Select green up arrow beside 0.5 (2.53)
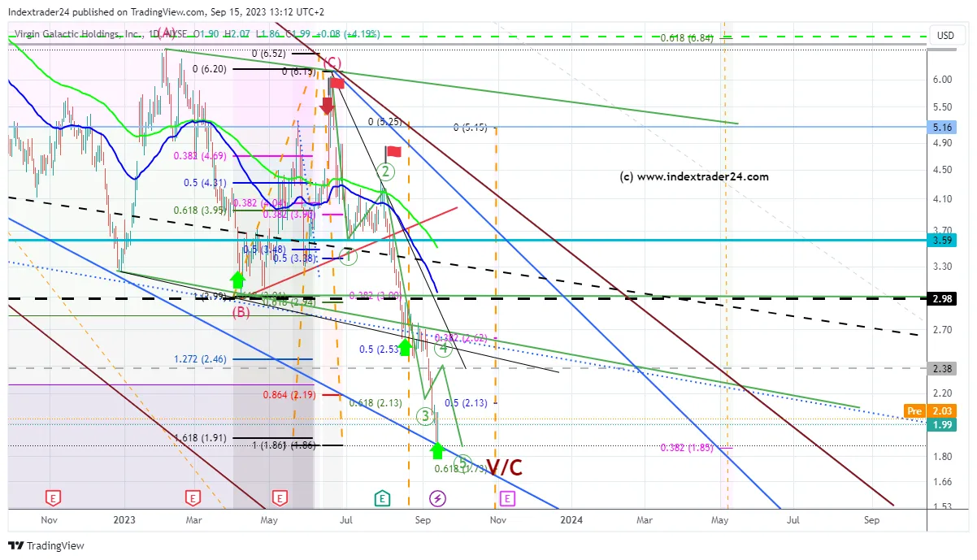 pos(405,348)
